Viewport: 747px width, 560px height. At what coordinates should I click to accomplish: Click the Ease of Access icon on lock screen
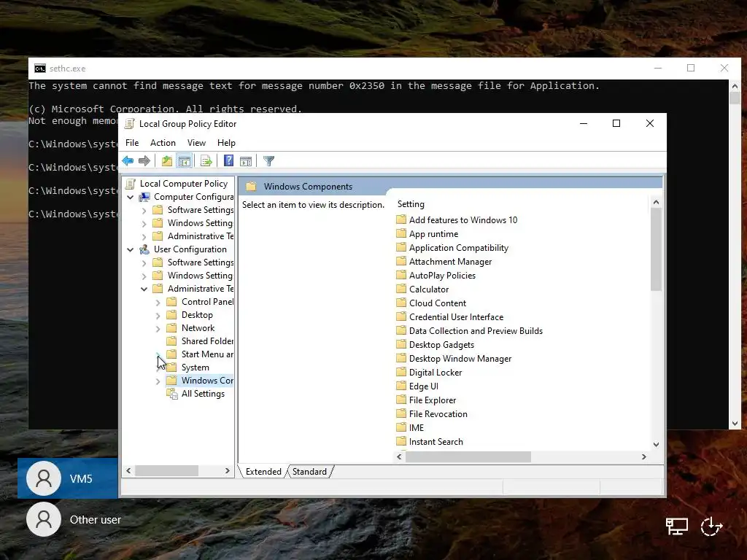click(712, 526)
